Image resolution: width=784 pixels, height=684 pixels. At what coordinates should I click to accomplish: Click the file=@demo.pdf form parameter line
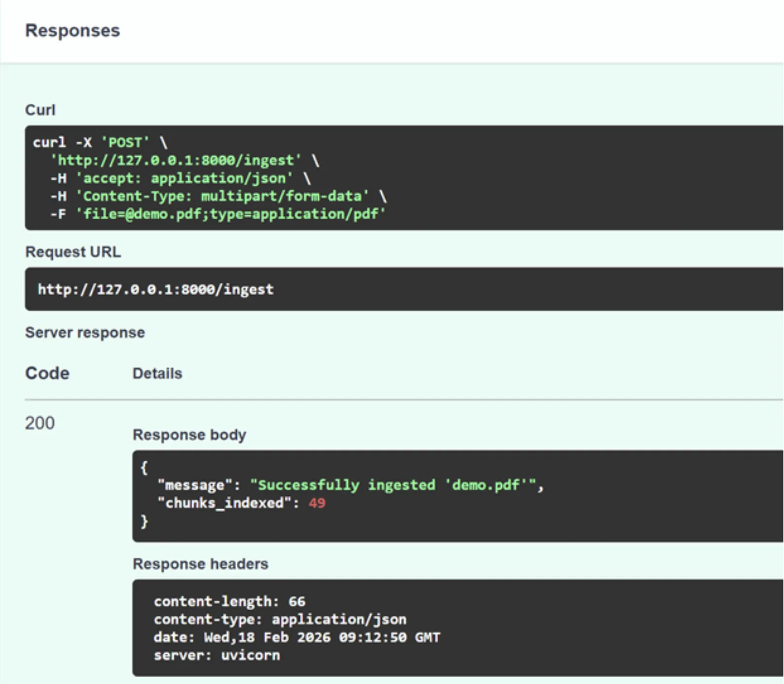pyautogui.click(x=231, y=214)
